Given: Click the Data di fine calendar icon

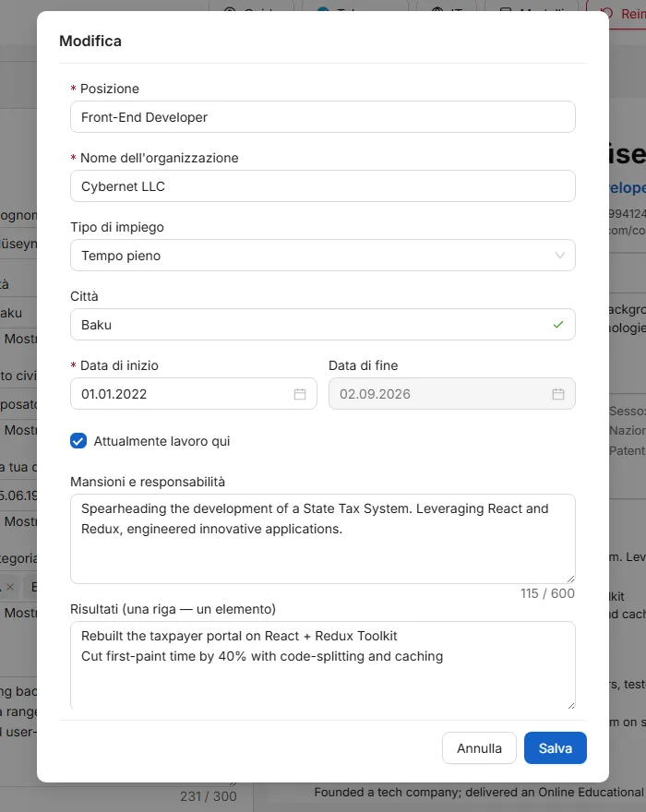Looking at the screenshot, I should coord(558,394).
